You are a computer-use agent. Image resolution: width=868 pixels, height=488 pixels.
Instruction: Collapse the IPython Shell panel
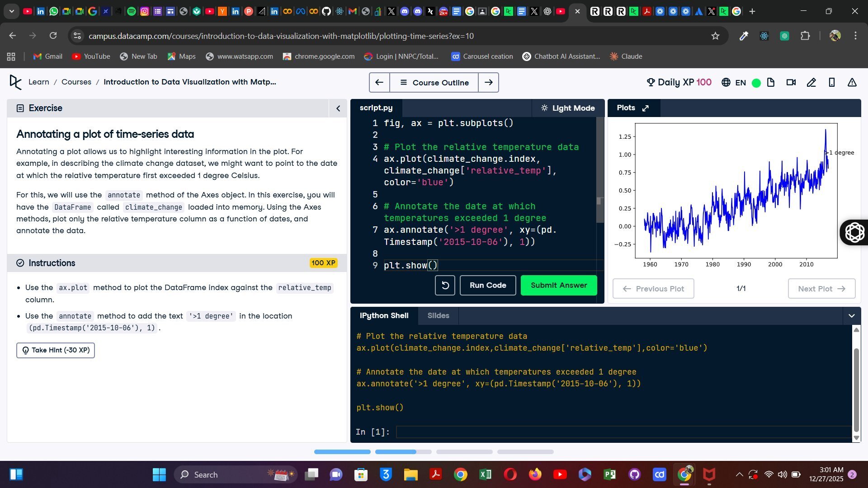[851, 316]
